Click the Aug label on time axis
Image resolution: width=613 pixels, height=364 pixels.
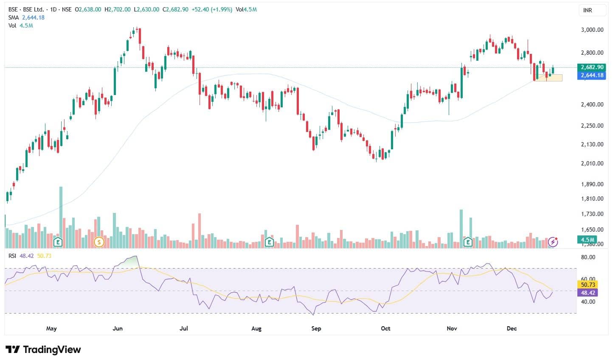pyautogui.click(x=256, y=328)
